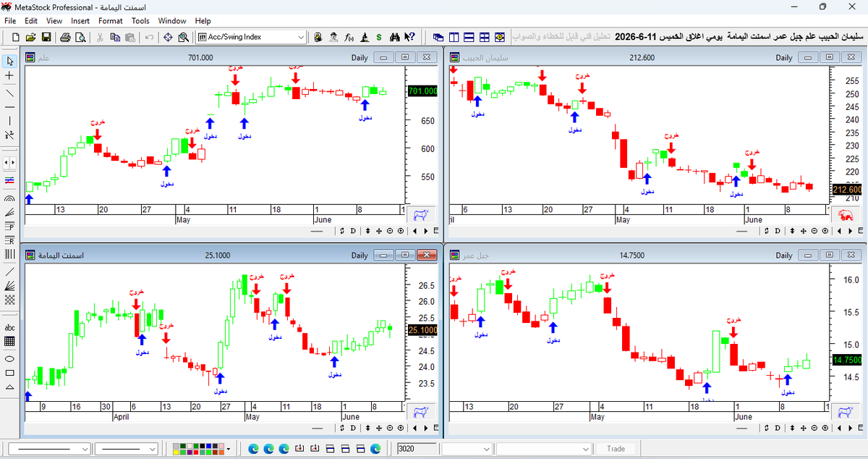
Task: Click the tile columns layout icon
Action: 454,37
